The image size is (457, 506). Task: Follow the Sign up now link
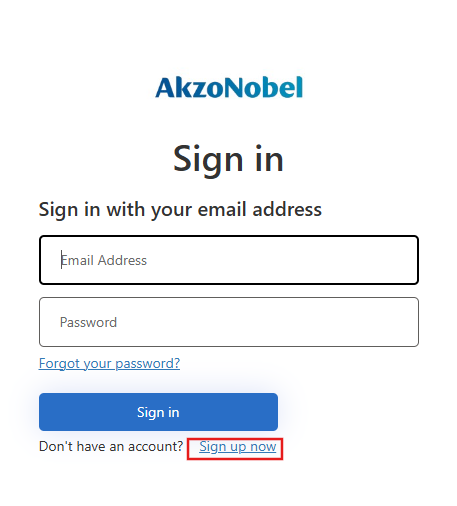tap(238, 446)
